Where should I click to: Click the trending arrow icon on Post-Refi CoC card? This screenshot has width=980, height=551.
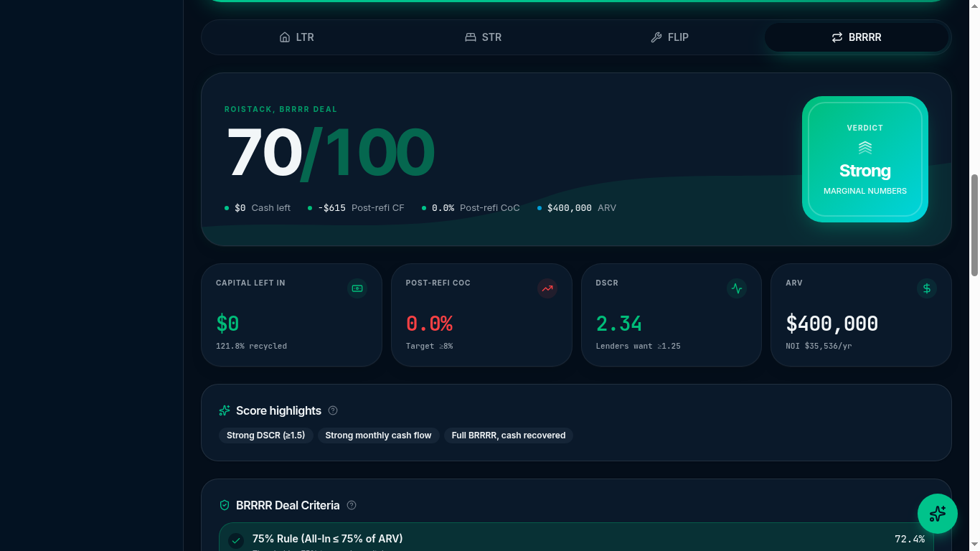[547, 288]
